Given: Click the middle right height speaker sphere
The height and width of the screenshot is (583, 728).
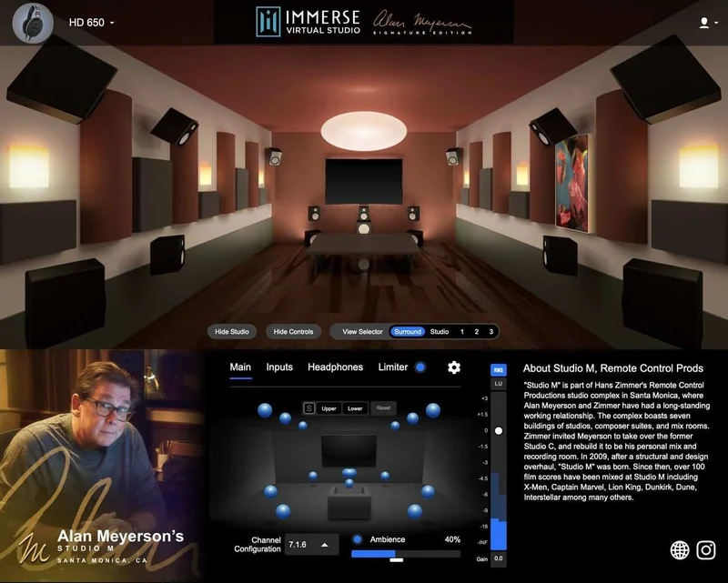Looking at the screenshot, I should pyautogui.click(x=412, y=418).
